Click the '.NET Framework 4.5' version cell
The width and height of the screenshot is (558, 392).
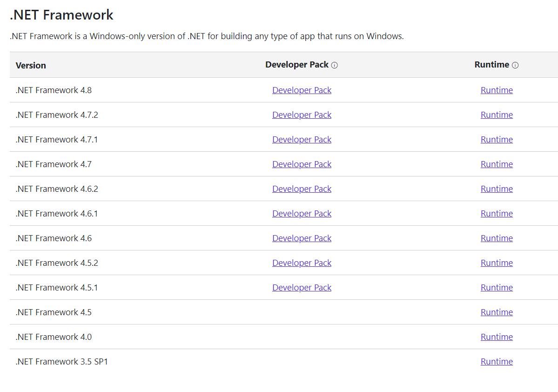[54, 312]
